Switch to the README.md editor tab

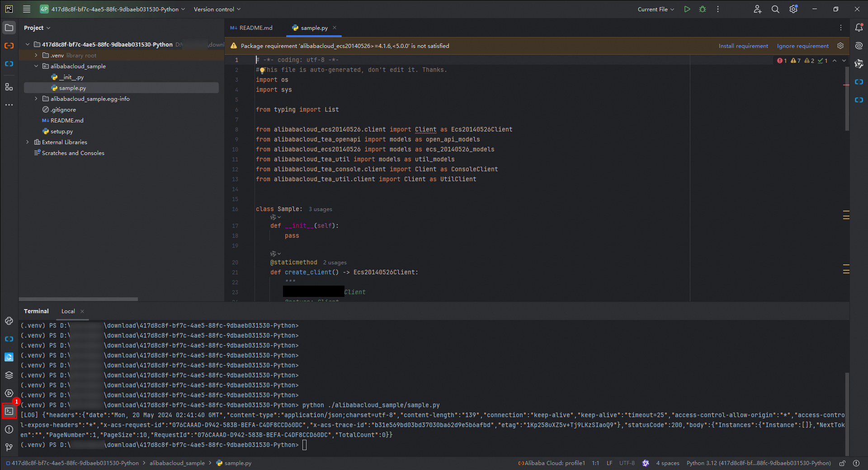tap(251, 28)
